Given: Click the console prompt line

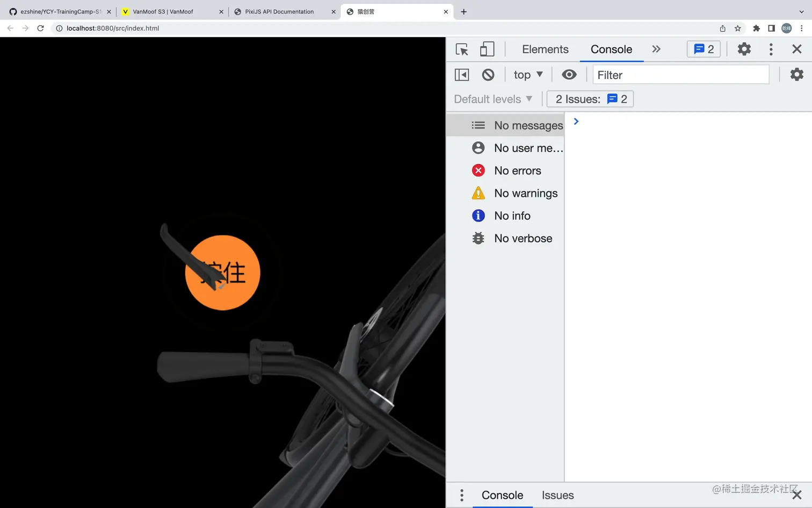Looking at the screenshot, I should [688, 121].
